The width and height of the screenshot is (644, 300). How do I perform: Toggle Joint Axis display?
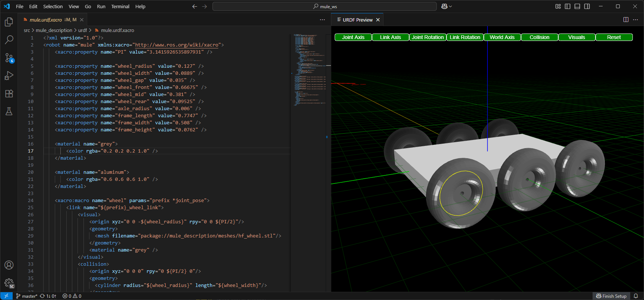click(x=353, y=37)
